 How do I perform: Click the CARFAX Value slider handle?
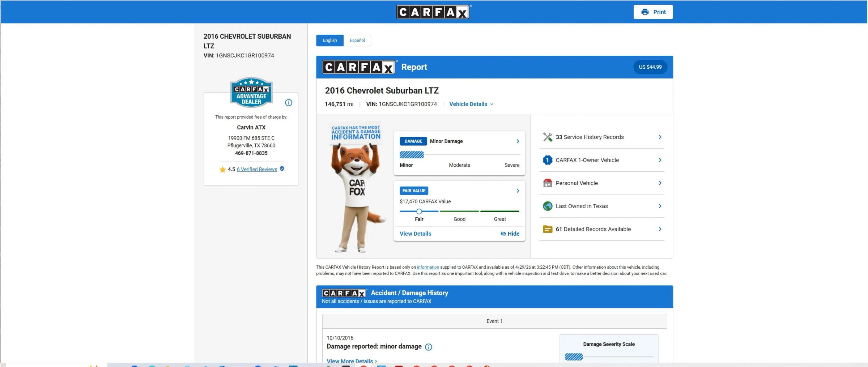[x=419, y=212]
